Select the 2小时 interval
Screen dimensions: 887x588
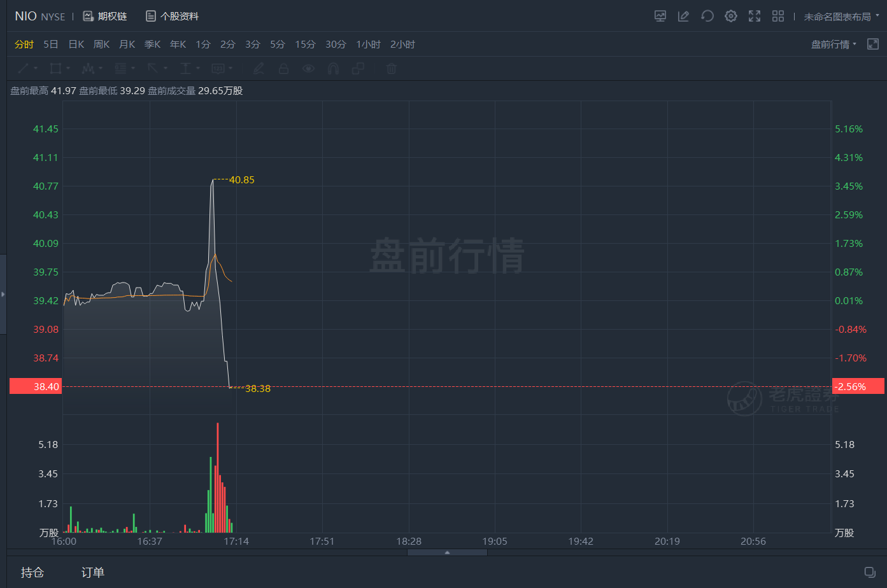point(402,45)
